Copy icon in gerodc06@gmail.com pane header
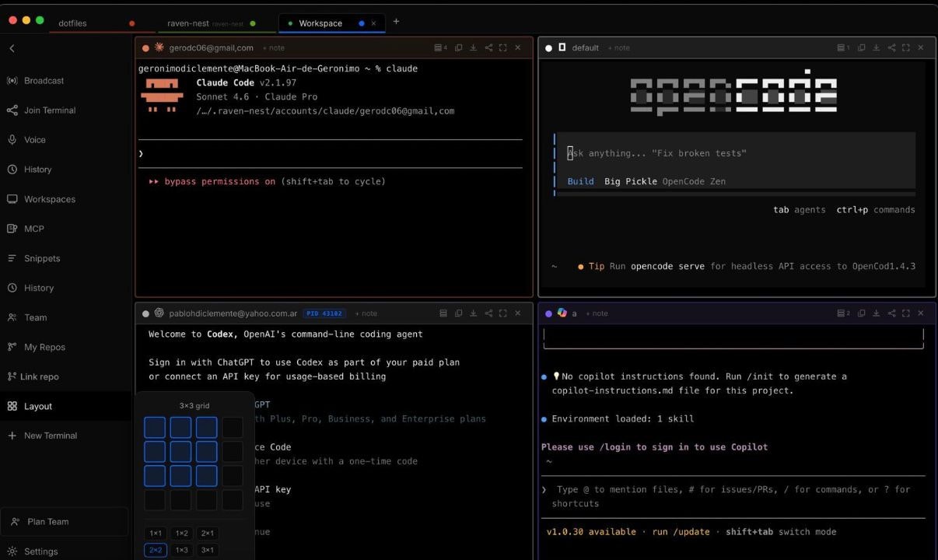The width and height of the screenshot is (938, 560). click(x=458, y=47)
